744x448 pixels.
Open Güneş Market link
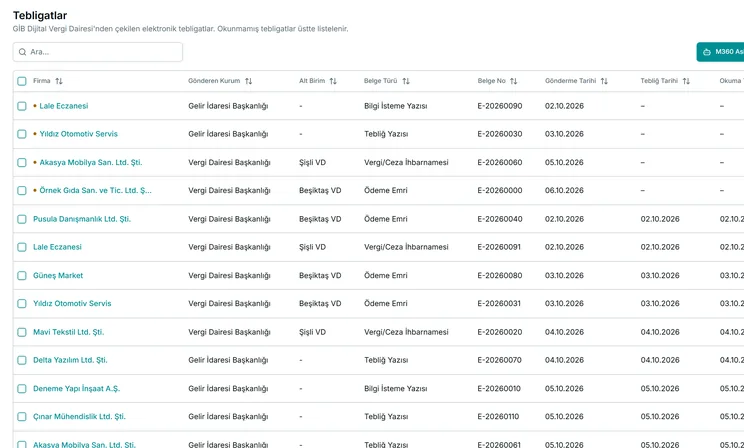tap(58, 275)
